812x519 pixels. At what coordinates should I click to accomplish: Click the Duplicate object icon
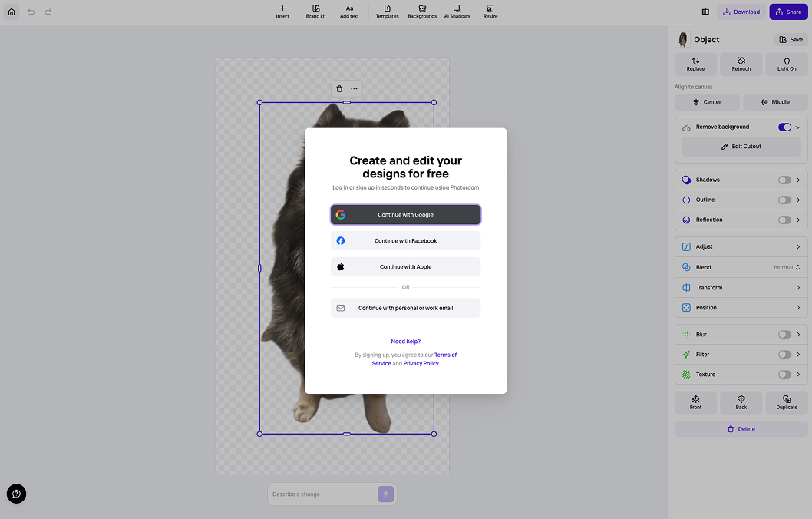tap(787, 398)
